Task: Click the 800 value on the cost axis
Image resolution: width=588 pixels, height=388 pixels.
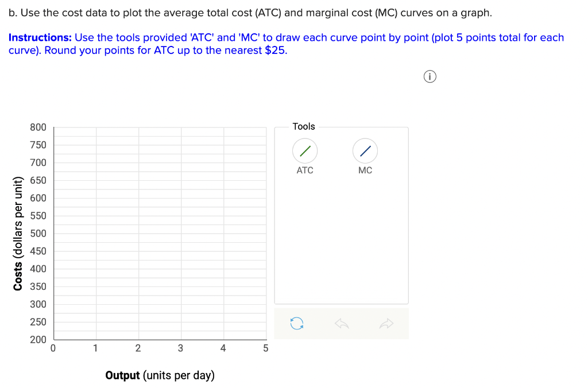Action: click(38, 127)
